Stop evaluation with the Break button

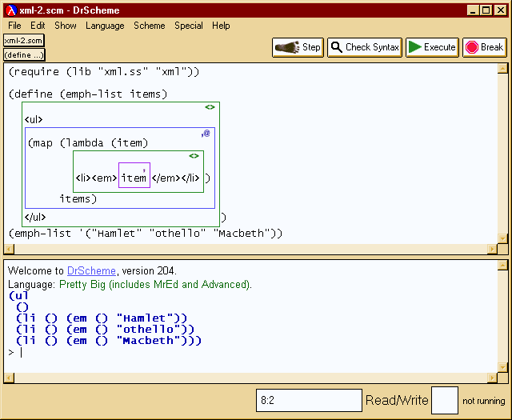(x=485, y=47)
